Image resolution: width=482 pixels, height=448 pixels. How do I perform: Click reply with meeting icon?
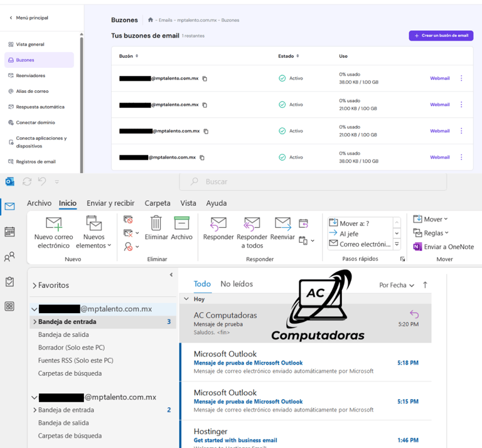pyautogui.click(x=303, y=223)
